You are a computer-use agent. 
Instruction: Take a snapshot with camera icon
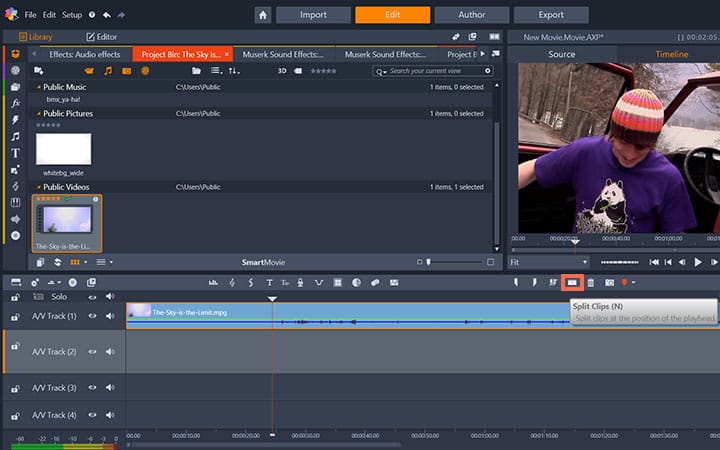pyautogui.click(x=609, y=283)
